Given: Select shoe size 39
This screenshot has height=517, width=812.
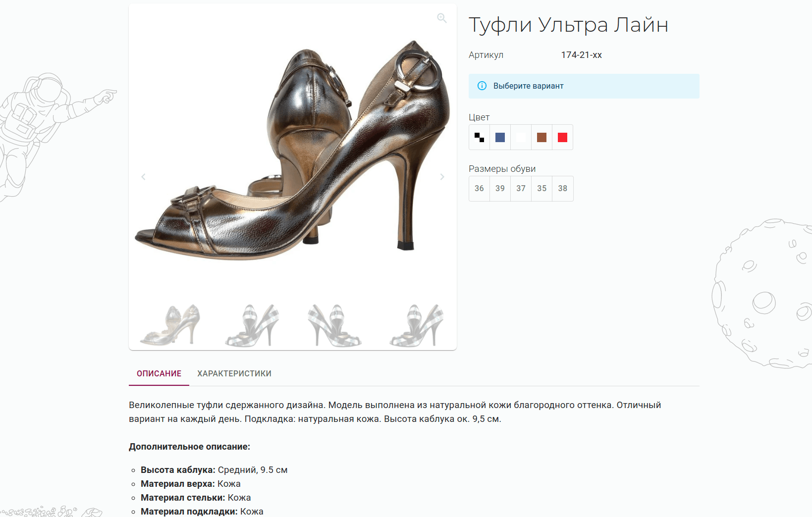Looking at the screenshot, I should click(500, 189).
